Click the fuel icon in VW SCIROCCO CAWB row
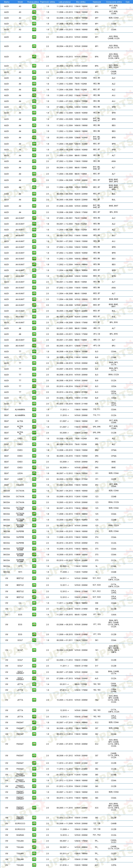This screenshot has height=868, width=133. point(34,823)
